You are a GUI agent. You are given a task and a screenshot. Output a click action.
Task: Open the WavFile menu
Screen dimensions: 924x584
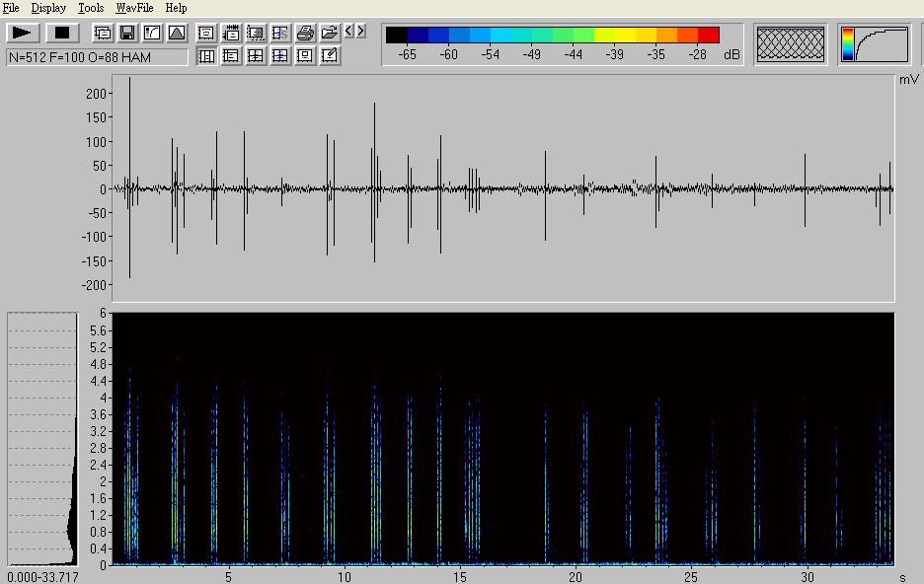pyautogui.click(x=134, y=8)
